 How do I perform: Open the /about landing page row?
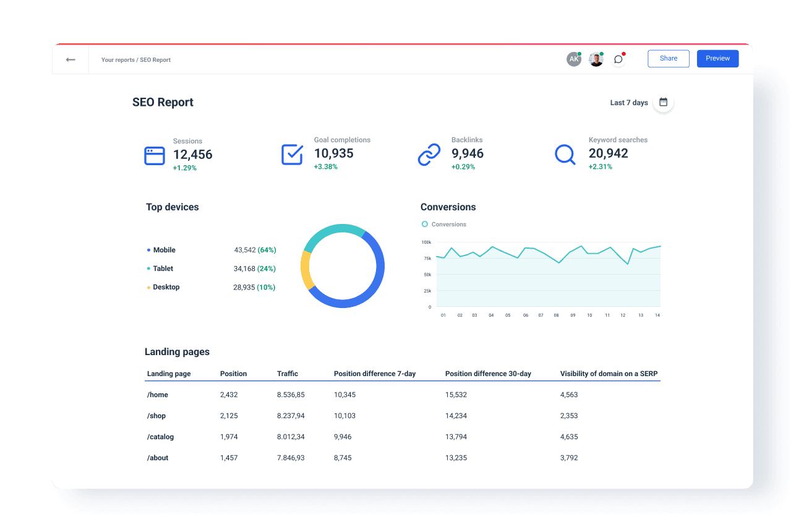point(403,458)
